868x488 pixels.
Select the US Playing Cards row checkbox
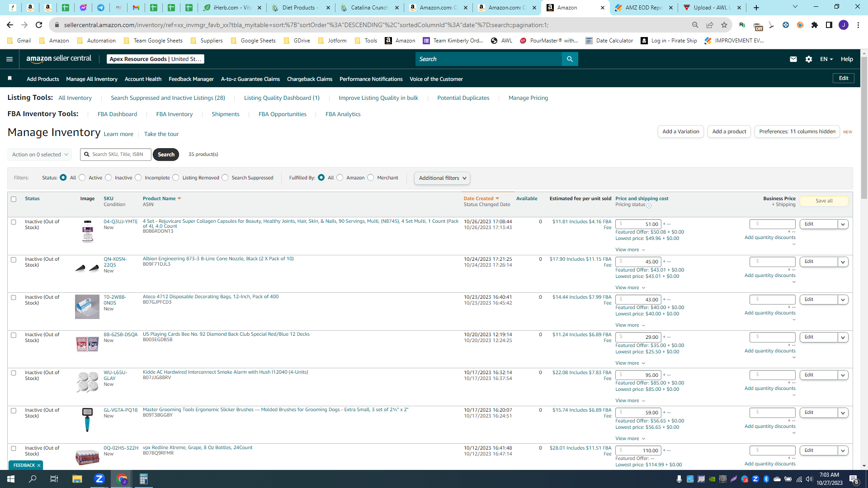tap(14, 335)
